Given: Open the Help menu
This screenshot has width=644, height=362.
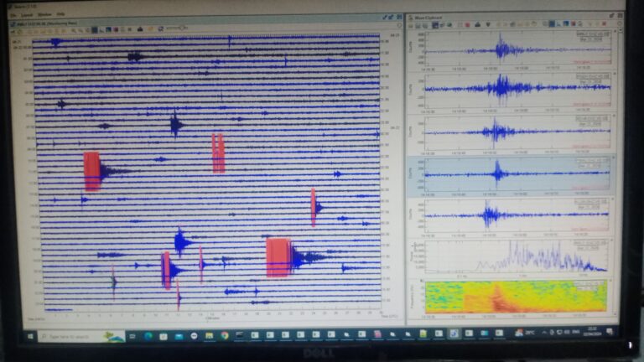Looking at the screenshot, I should pos(61,14).
